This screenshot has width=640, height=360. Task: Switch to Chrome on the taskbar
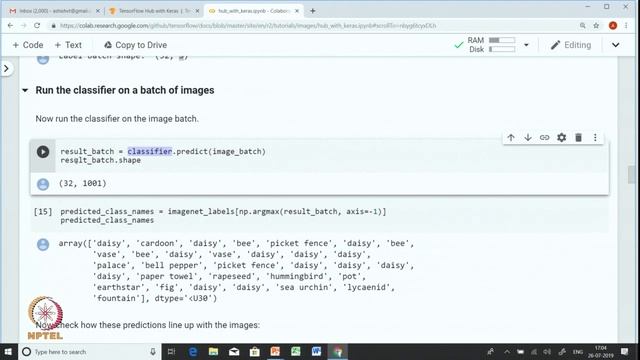338,351
